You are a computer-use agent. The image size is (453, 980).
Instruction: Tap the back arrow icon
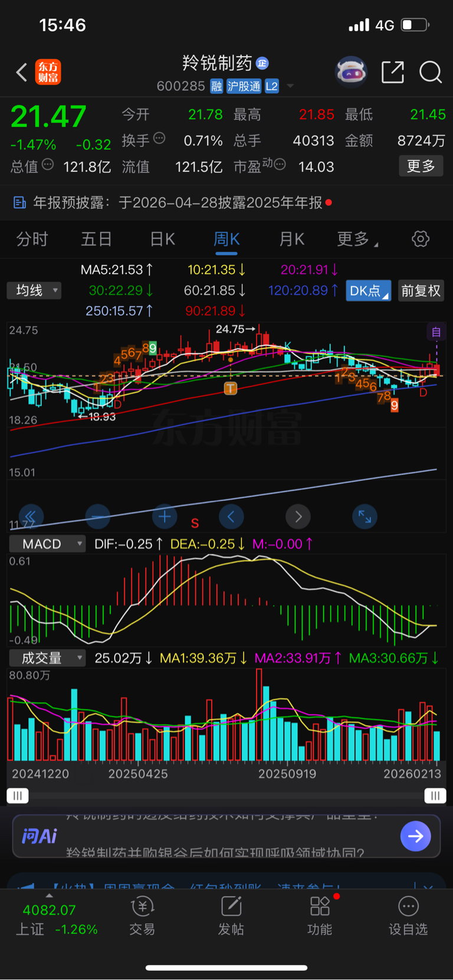pyautogui.click(x=22, y=72)
